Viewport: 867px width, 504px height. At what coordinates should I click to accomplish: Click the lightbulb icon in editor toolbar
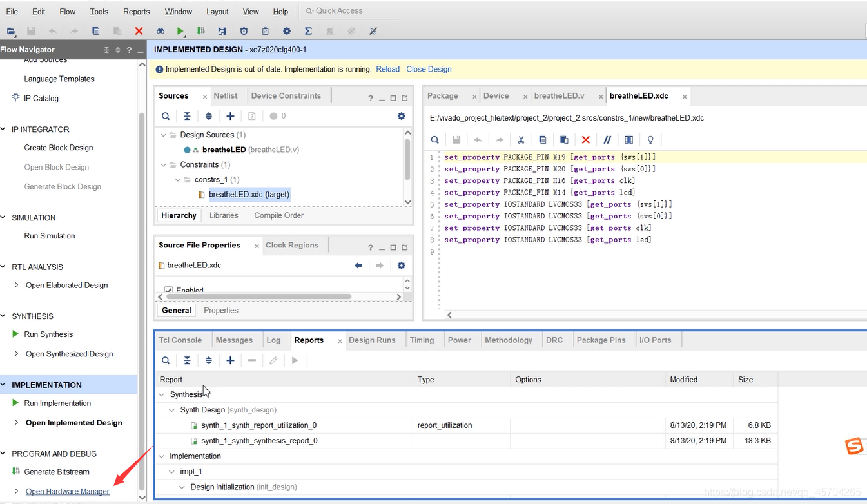[650, 140]
